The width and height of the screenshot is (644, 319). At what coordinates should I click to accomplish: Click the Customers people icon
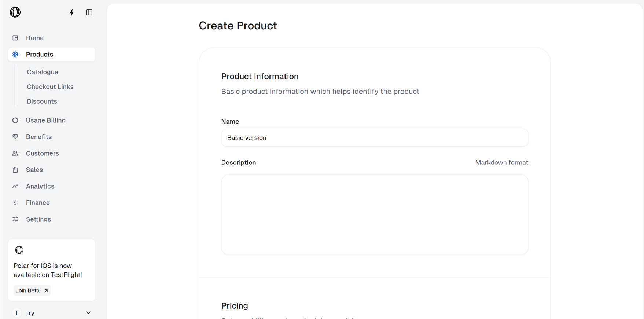pos(15,153)
